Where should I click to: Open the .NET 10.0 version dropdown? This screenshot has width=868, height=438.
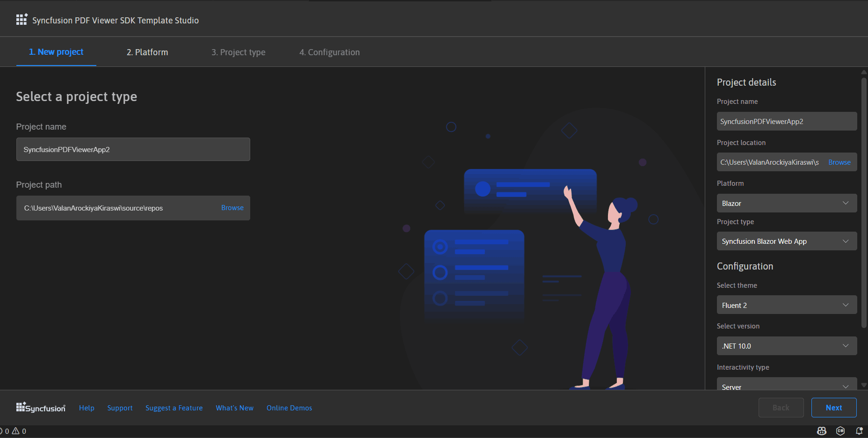tap(787, 346)
